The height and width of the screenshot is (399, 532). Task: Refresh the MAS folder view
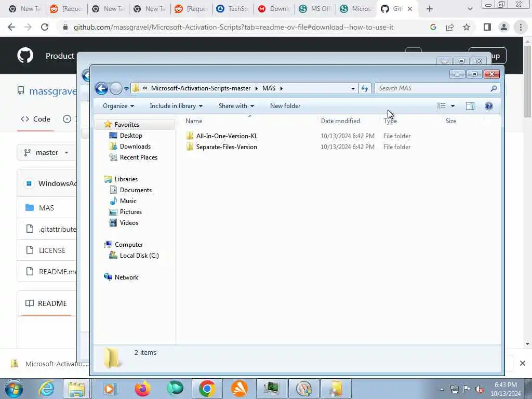365,88
